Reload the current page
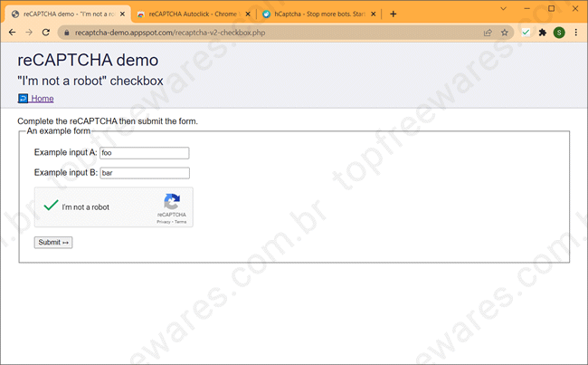The image size is (588, 365). coord(47,32)
